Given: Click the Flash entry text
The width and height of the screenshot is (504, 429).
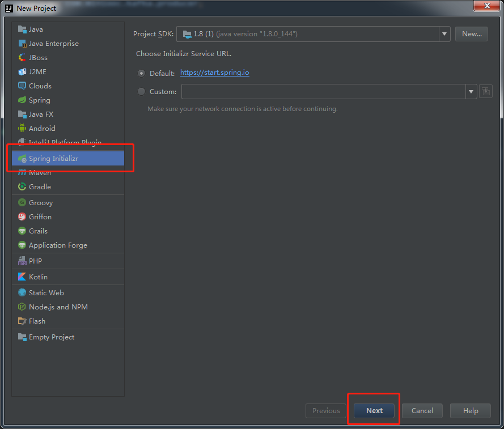Looking at the screenshot, I should [37, 321].
